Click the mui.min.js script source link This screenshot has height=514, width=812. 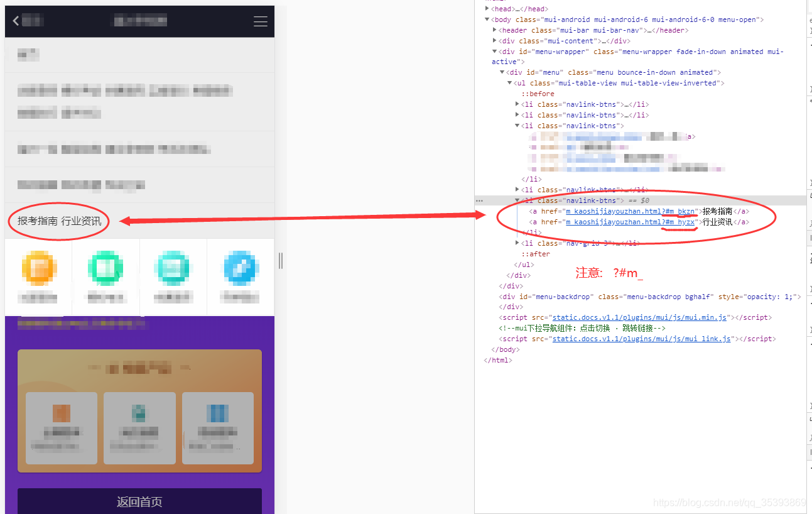639,317
